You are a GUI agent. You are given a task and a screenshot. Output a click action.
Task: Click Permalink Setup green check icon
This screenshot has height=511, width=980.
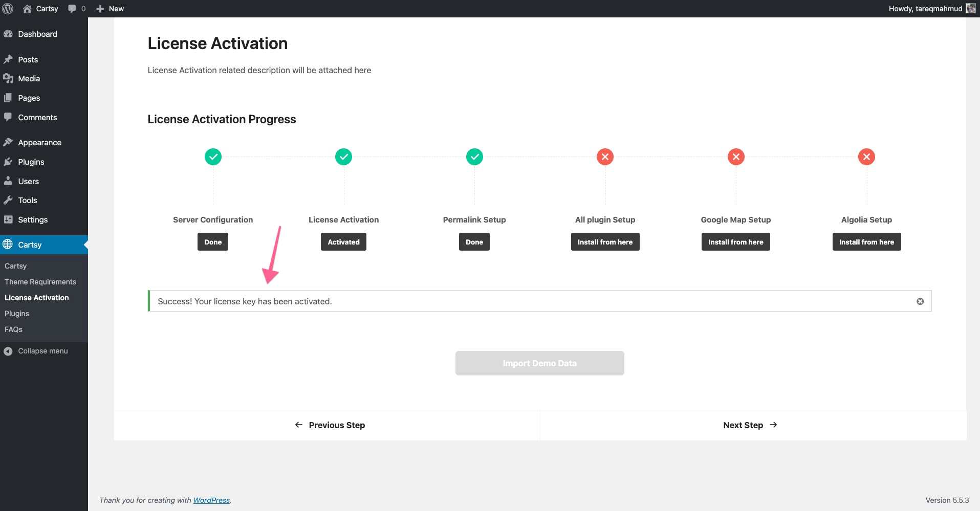pyautogui.click(x=474, y=157)
